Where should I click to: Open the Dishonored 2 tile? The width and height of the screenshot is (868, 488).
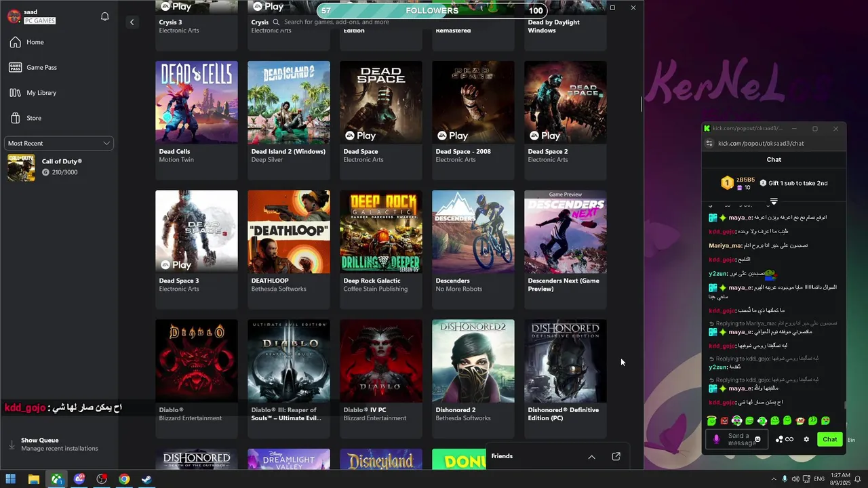click(473, 378)
